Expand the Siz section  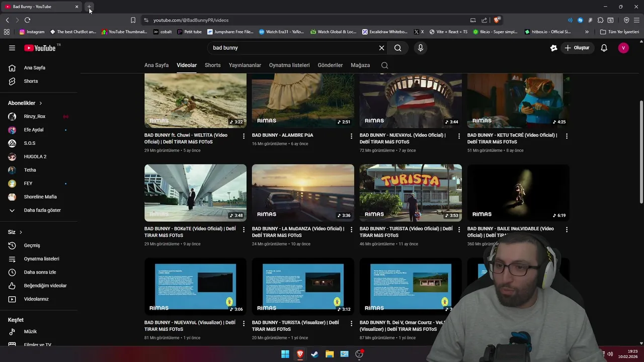(x=15, y=232)
